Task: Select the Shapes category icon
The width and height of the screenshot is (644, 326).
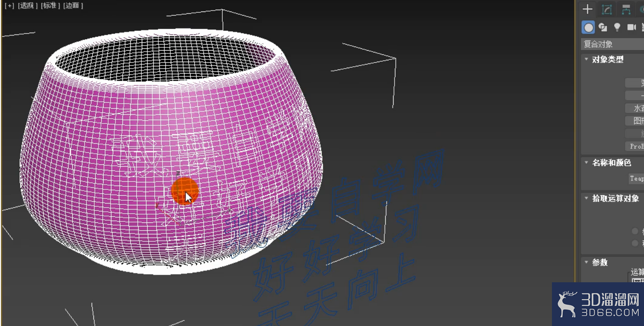Action: tap(603, 28)
